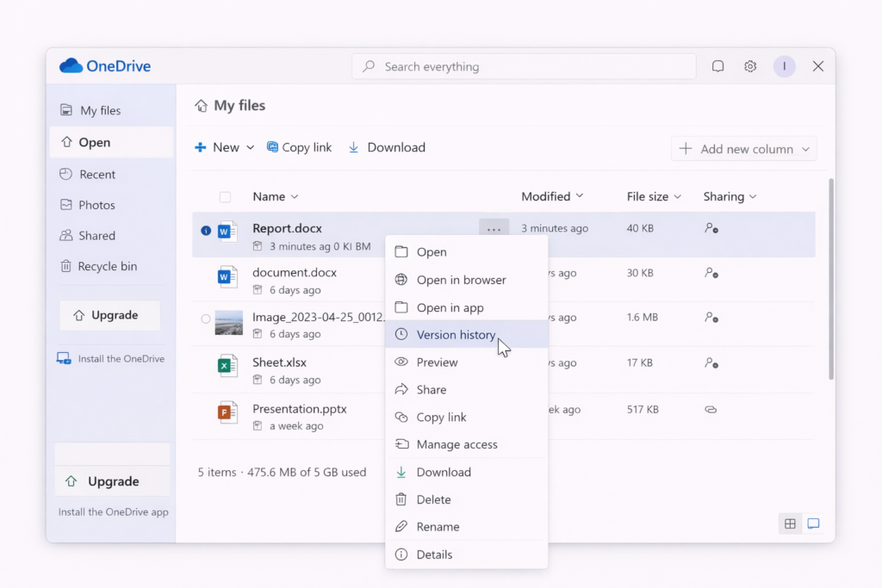Toggle the select-all checkbox in header row
The image size is (882, 588).
tap(225, 197)
